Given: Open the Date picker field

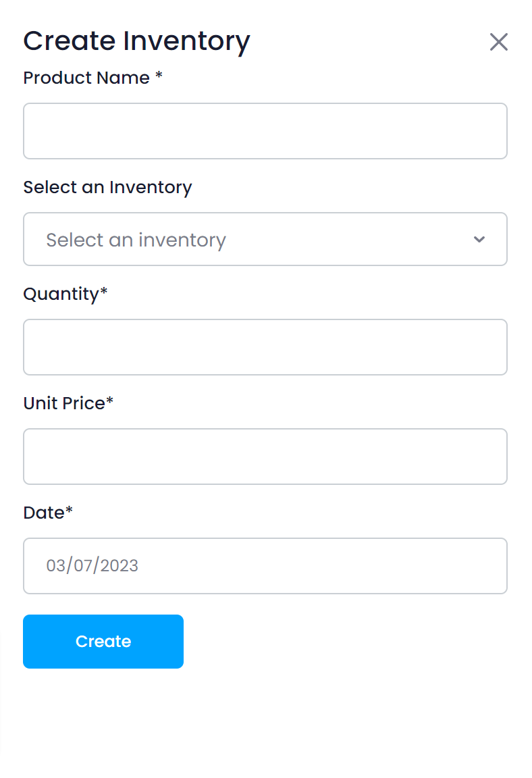Looking at the screenshot, I should 265,566.
